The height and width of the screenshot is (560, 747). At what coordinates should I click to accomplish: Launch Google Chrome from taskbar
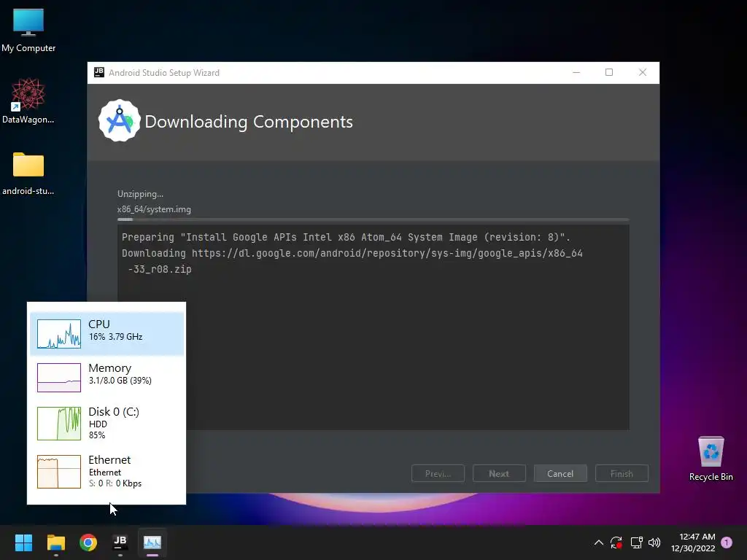tap(88, 542)
